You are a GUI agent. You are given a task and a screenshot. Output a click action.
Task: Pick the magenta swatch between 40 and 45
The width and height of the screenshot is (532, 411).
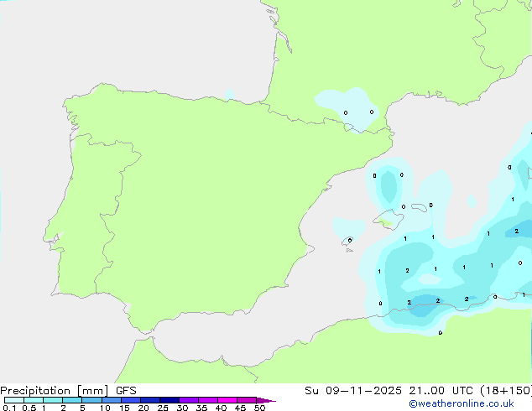227,400
